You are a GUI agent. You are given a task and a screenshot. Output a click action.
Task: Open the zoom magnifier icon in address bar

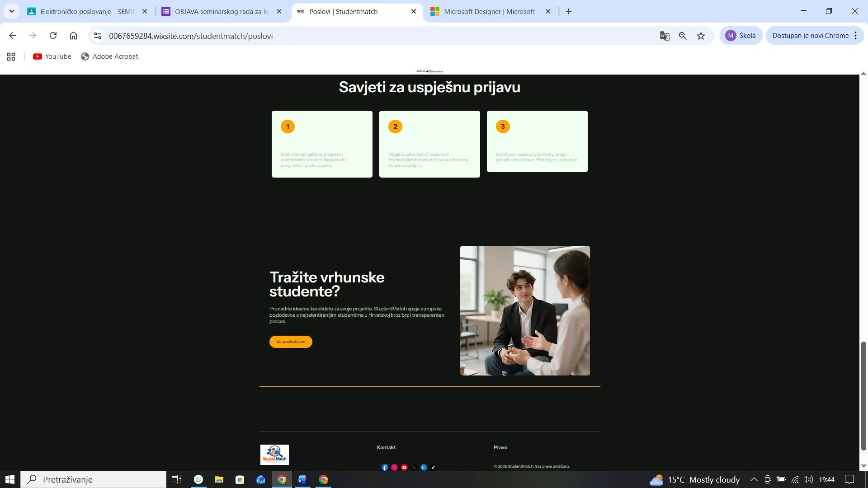pyautogui.click(x=683, y=36)
